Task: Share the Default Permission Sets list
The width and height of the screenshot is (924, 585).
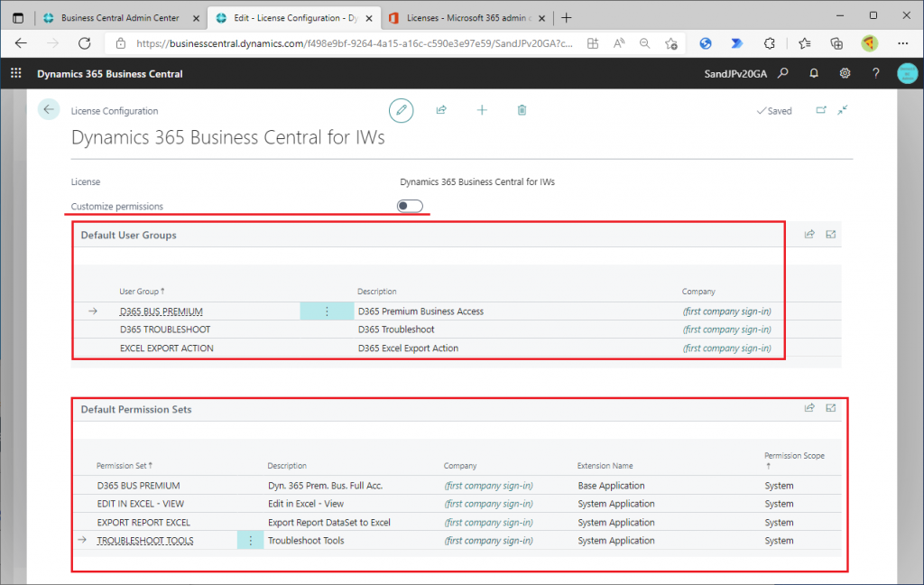Action: [809, 407]
